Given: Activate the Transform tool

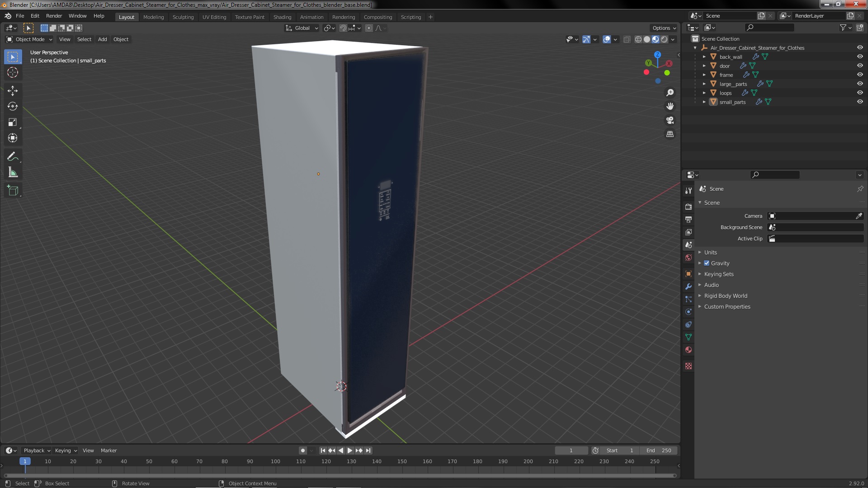Looking at the screenshot, I should (13, 138).
